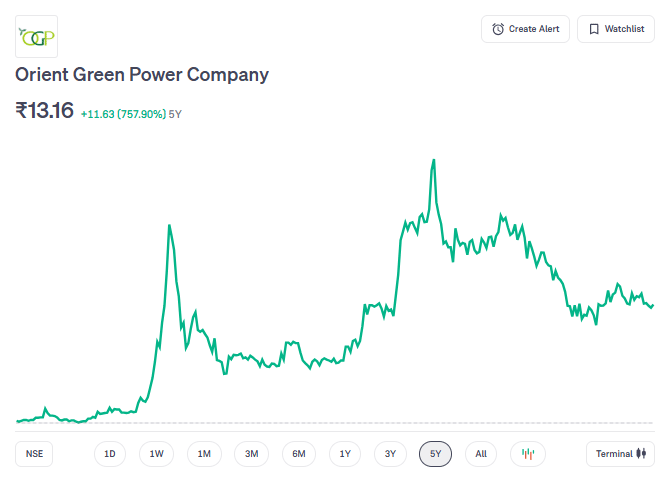Click the highest peak on price chart

[x=433, y=160]
